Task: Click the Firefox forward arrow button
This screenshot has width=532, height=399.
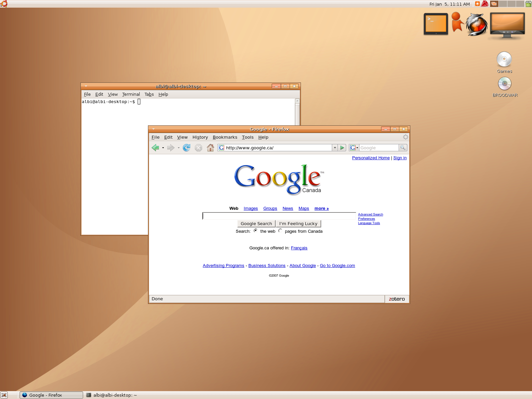Action: (171, 148)
